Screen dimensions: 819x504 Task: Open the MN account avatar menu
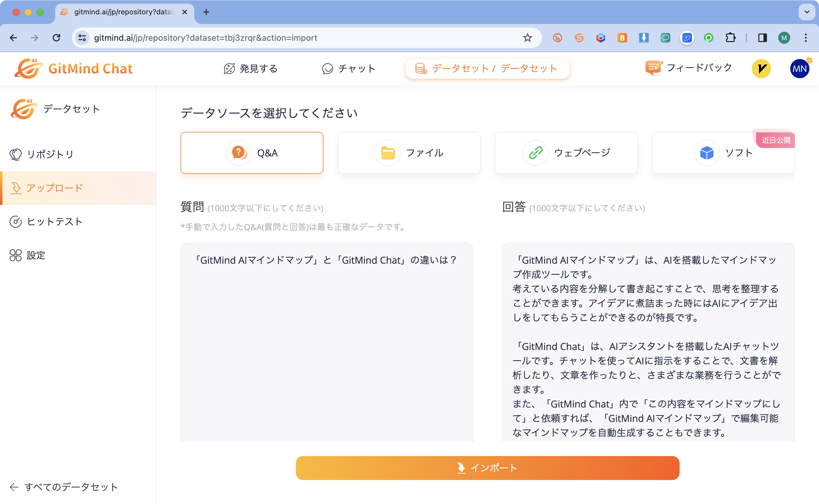[799, 68]
